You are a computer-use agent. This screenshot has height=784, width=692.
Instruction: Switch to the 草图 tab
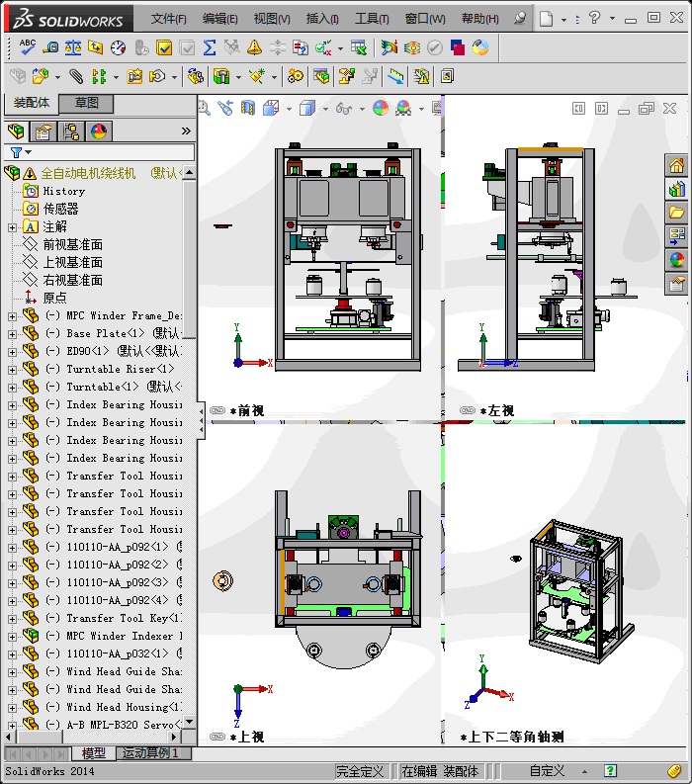pyautogui.click(x=87, y=103)
